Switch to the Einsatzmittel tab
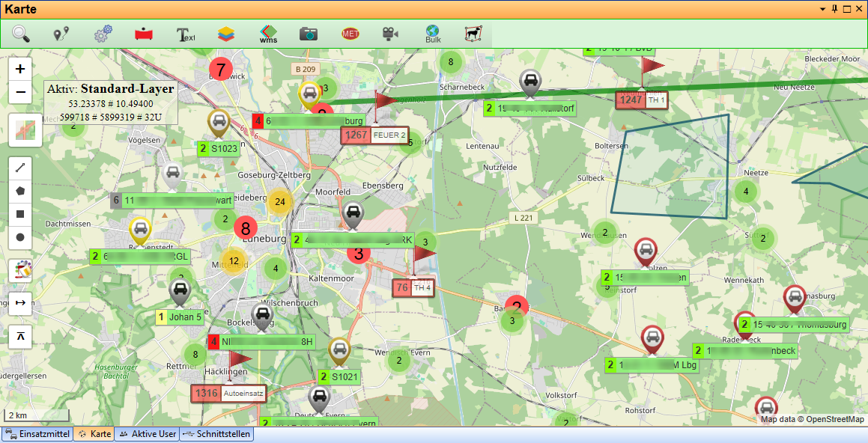Image resolution: width=868 pixels, height=443 pixels. click(37, 434)
